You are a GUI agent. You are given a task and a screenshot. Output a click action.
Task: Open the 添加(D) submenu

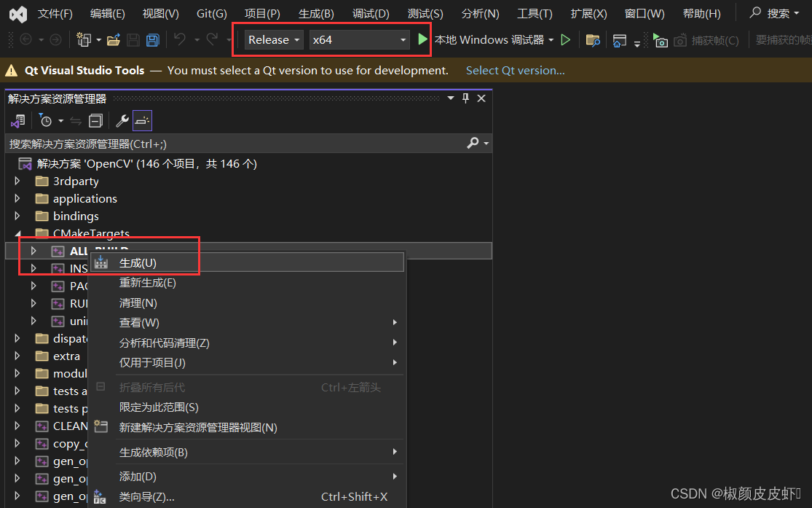(x=247, y=477)
